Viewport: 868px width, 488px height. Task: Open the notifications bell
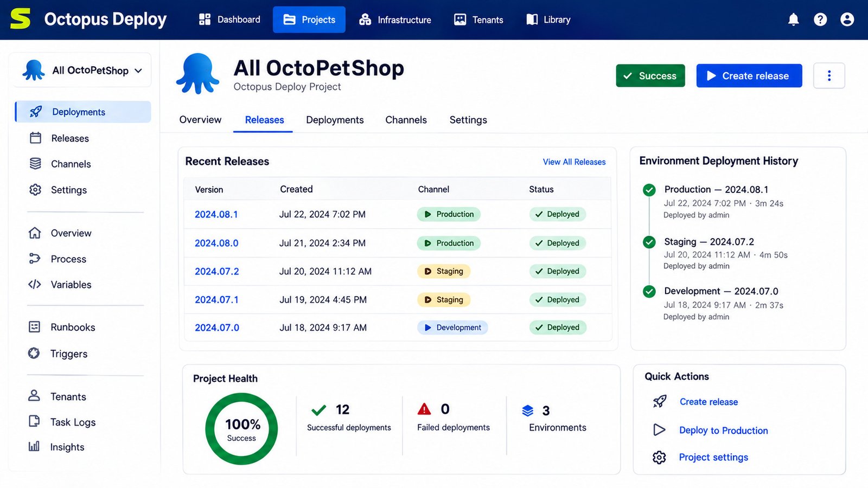click(793, 20)
